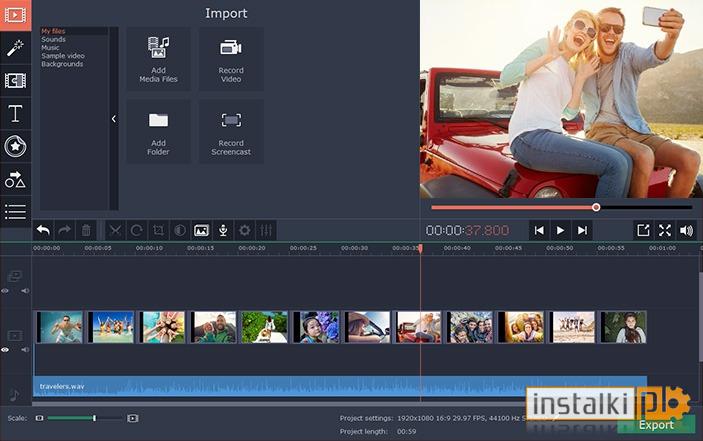The width and height of the screenshot is (703, 441).
Task: Select the last clip on video track
Action: click(x=623, y=328)
